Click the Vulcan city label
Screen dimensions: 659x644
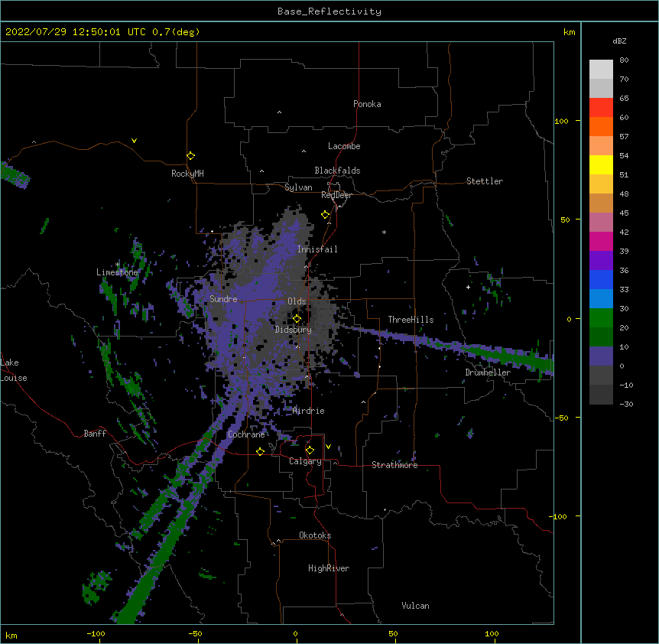[415, 606]
